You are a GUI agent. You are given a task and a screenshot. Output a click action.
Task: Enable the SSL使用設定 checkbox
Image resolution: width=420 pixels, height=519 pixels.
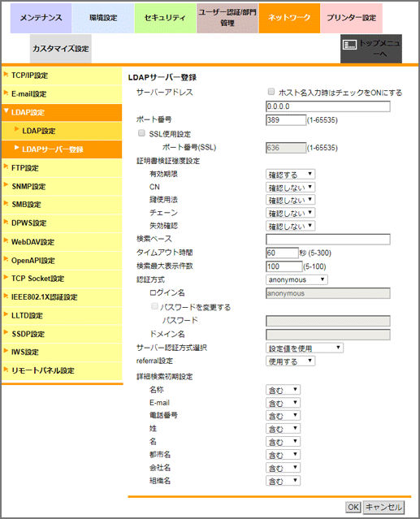(141, 133)
